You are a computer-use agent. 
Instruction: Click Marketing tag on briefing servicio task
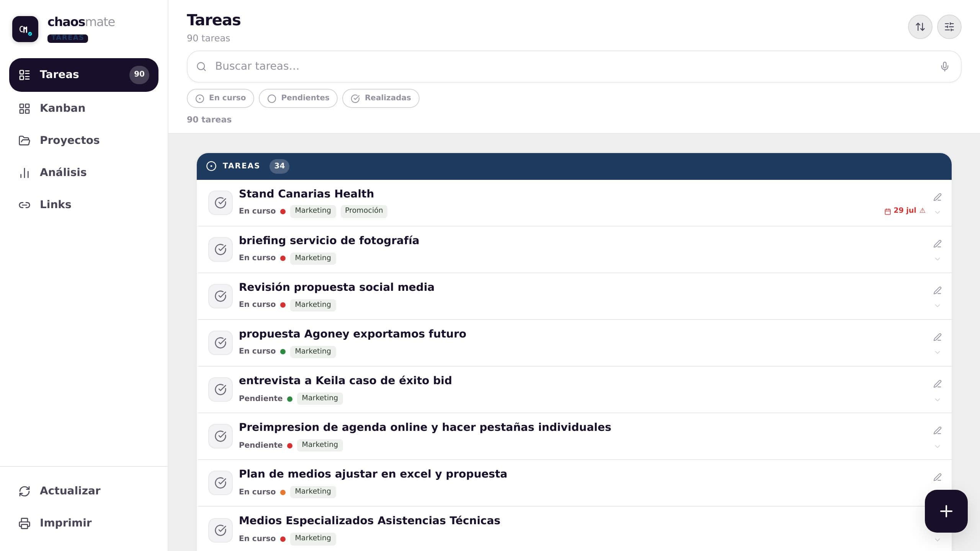313,258
